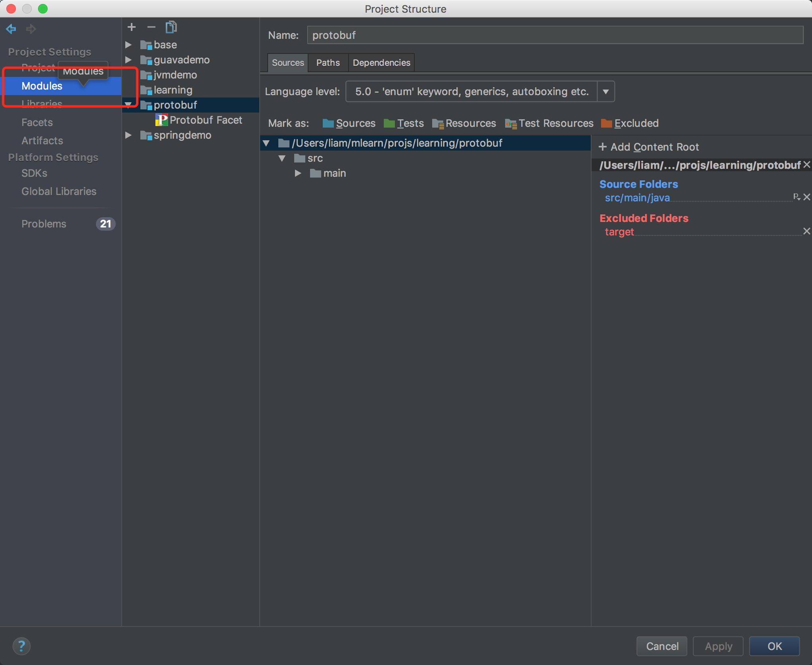The image size is (812, 665).
Task: Select the base module
Action: tap(165, 45)
